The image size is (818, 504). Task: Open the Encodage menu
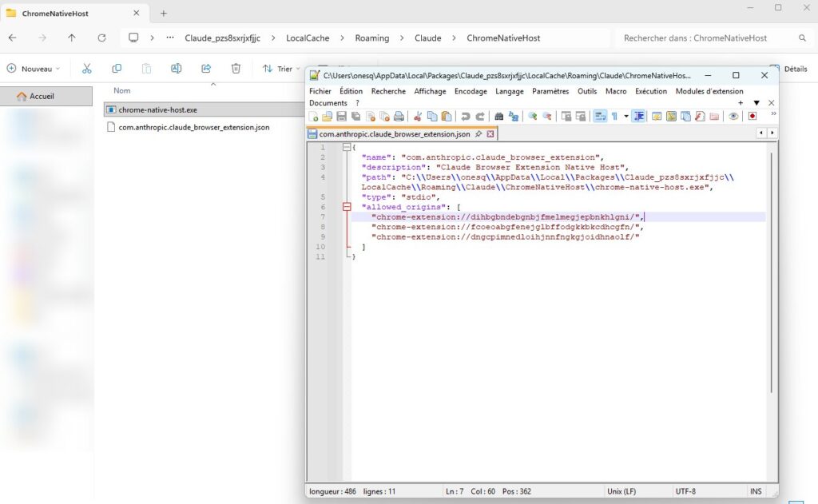click(471, 91)
